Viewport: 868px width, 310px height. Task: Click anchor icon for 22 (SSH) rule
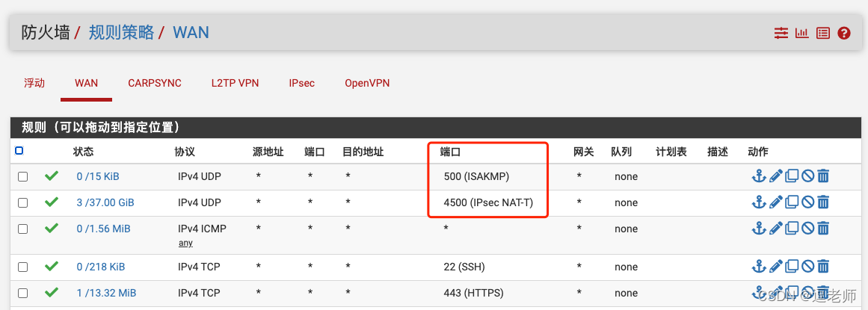(x=758, y=267)
